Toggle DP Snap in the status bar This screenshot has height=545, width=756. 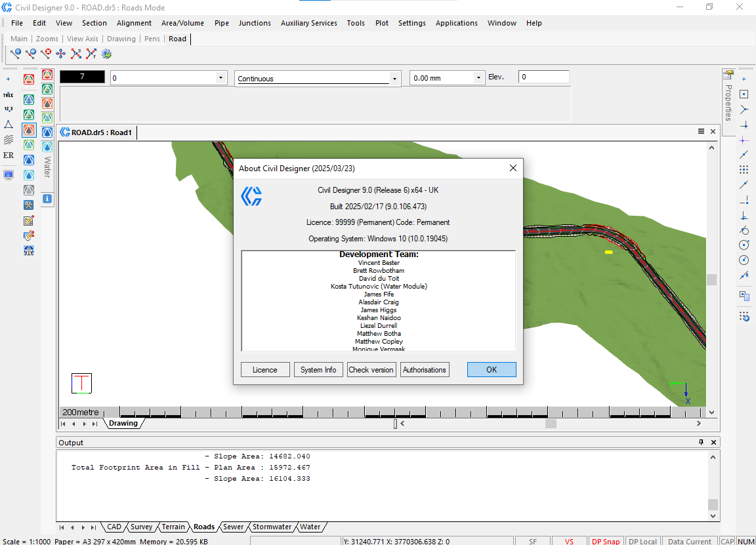[606, 541]
